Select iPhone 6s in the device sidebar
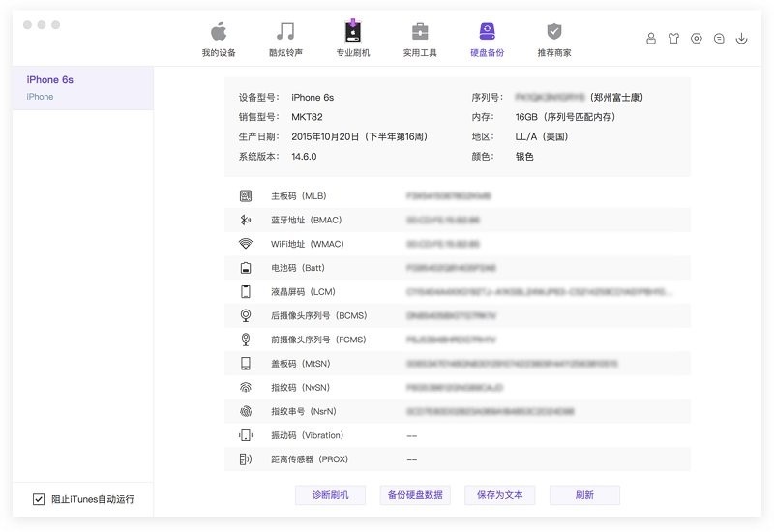The image size is (774, 532). [82, 87]
